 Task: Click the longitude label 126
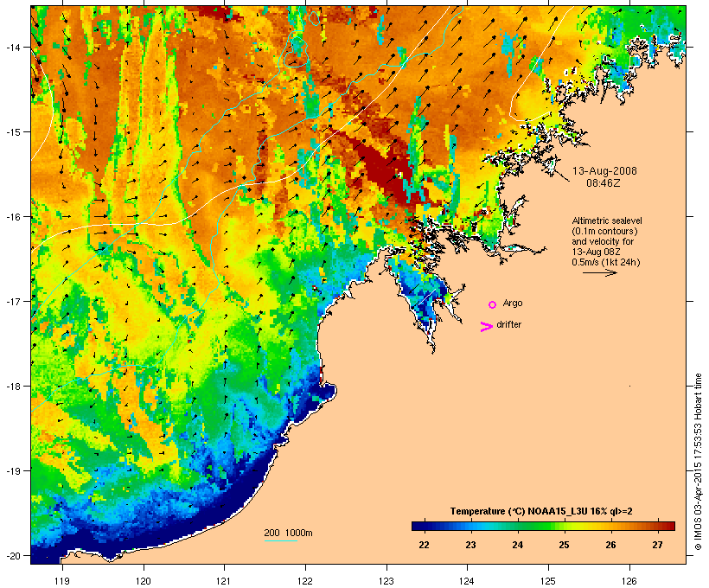click(629, 581)
